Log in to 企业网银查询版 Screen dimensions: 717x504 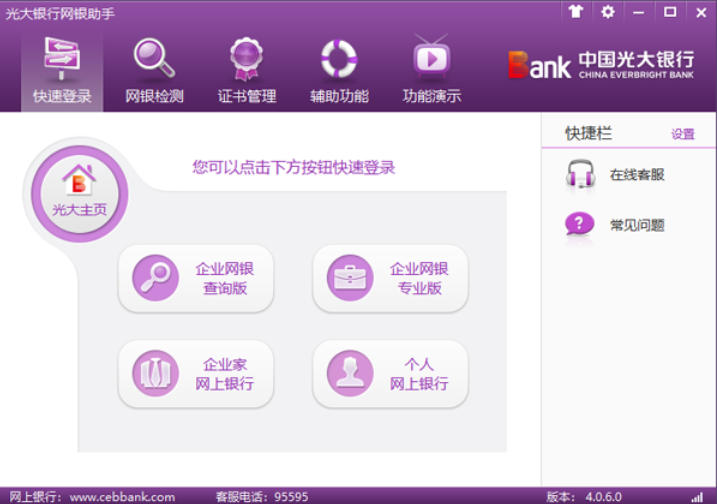(x=196, y=278)
